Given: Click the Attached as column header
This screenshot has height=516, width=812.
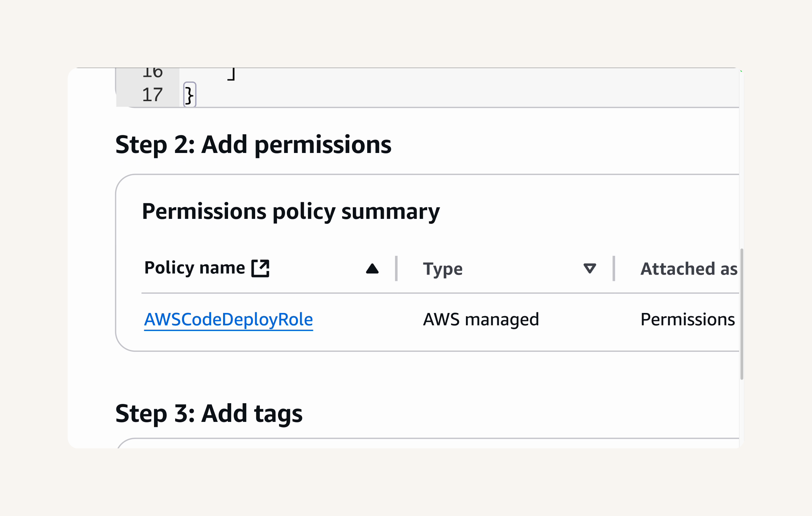Looking at the screenshot, I should tap(689, 269).
